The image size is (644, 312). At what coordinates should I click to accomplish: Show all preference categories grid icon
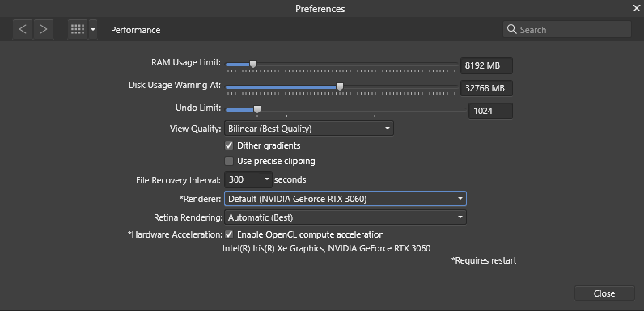(78, 30)
